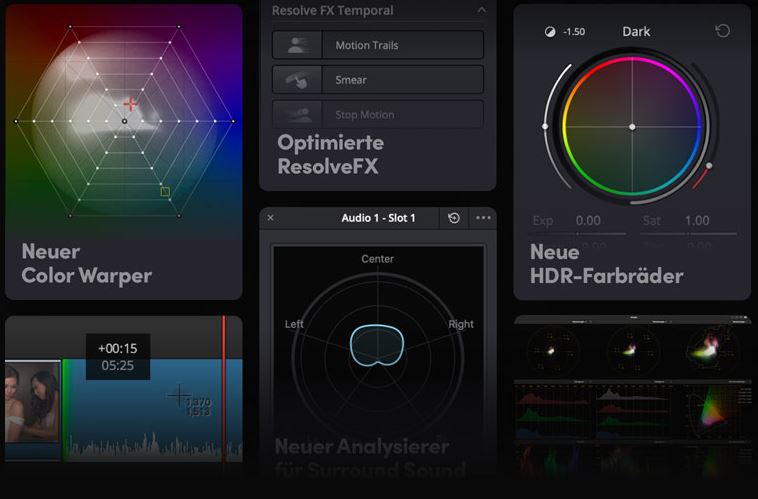Viewport: 758px width, 499px height.
Task: Click the Neuer Color Warper caption
Action: click(x=87, y=264)
